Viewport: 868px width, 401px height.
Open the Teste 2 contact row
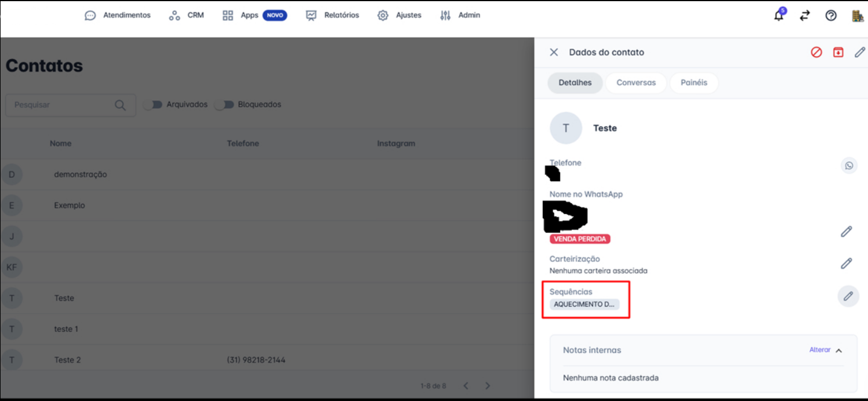coord(267,360)
